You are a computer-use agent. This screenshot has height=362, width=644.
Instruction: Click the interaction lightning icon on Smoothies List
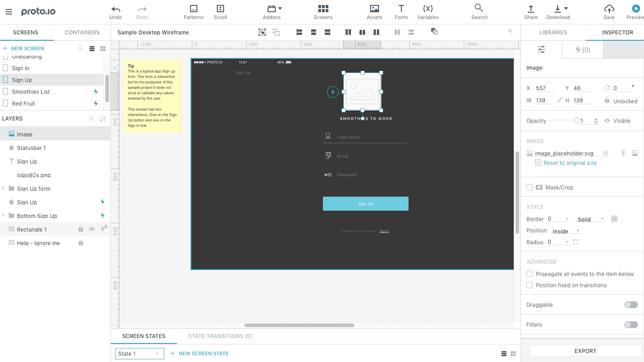96,92
